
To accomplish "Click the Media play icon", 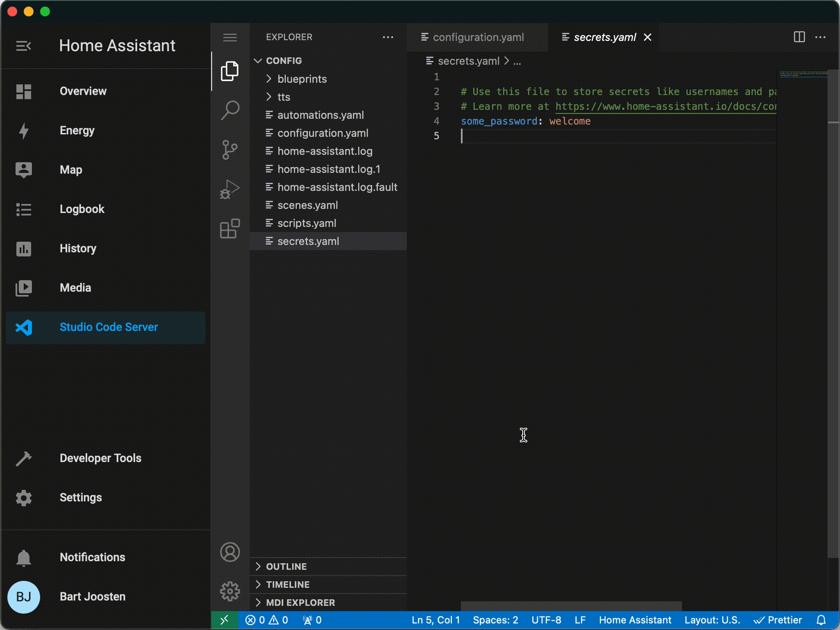I will pos(24,288).
